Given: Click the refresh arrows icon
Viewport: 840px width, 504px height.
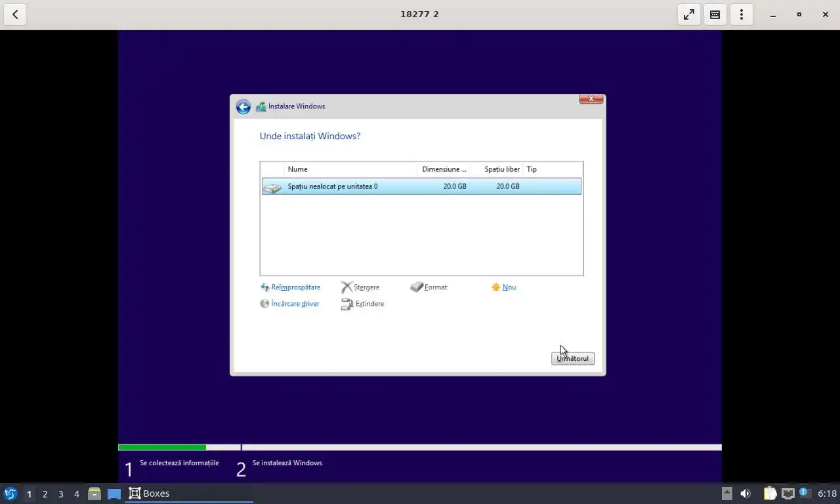Looking at the screenshot, I should [265, 287].
